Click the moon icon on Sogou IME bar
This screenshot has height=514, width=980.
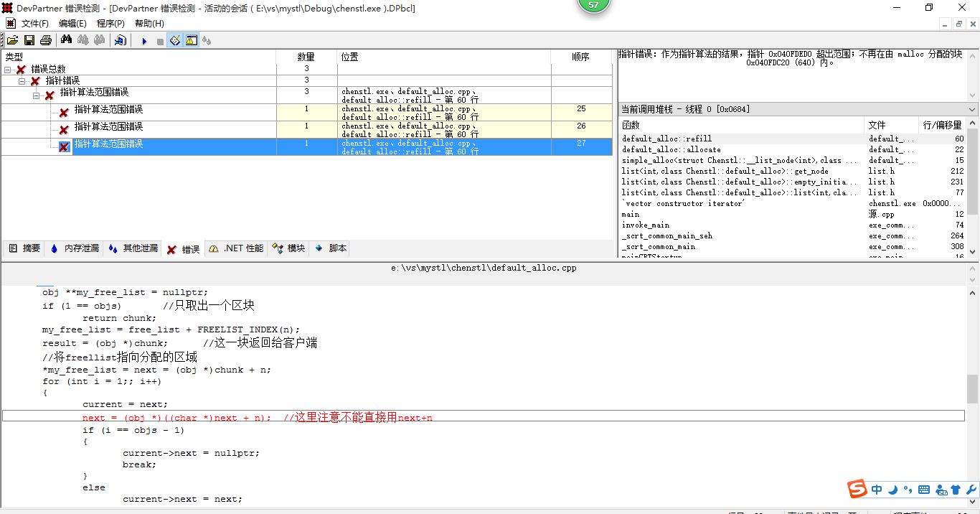pos(893,490)
